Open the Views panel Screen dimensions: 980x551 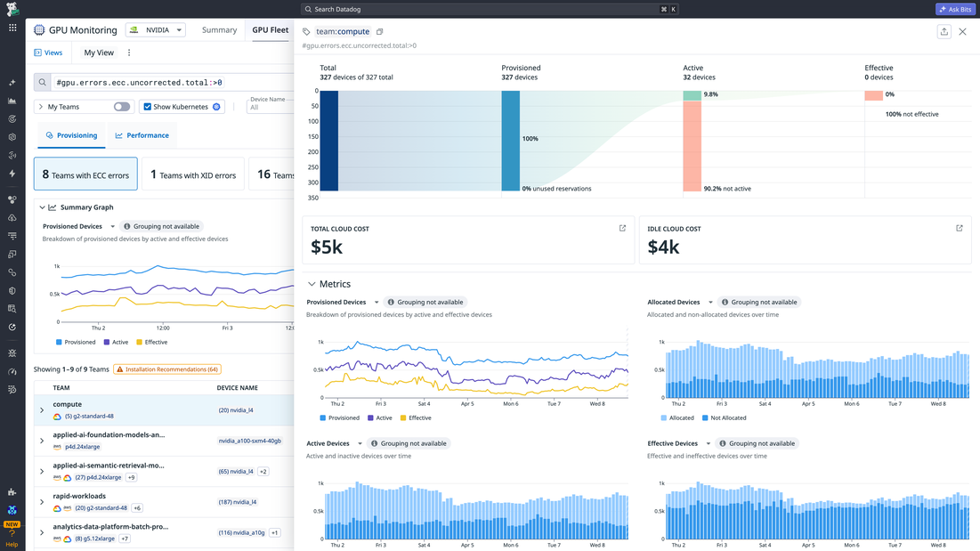click(48, 53)
